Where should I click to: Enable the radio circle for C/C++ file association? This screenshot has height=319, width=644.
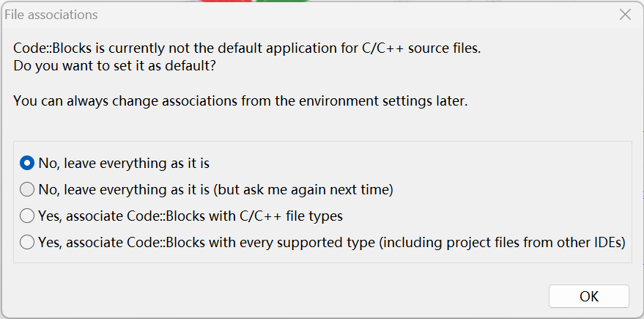coord(27,216)
